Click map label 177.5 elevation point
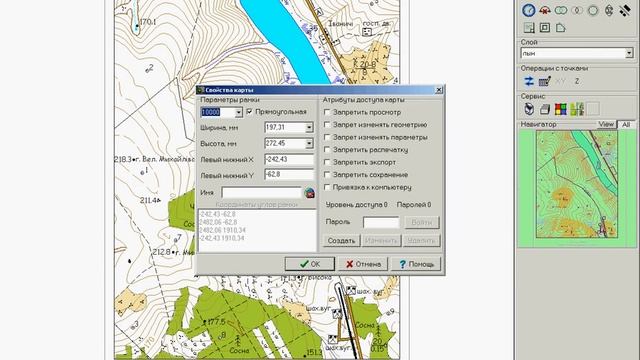640x360 pixels. [x=216, y=322]
